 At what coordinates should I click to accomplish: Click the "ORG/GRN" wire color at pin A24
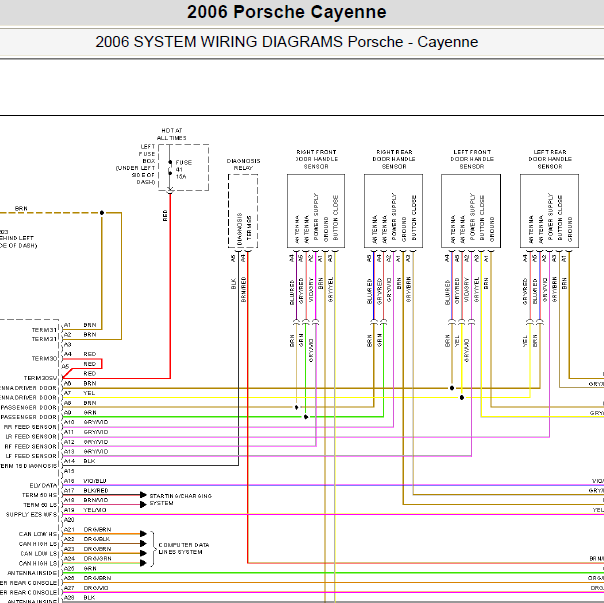97,559
